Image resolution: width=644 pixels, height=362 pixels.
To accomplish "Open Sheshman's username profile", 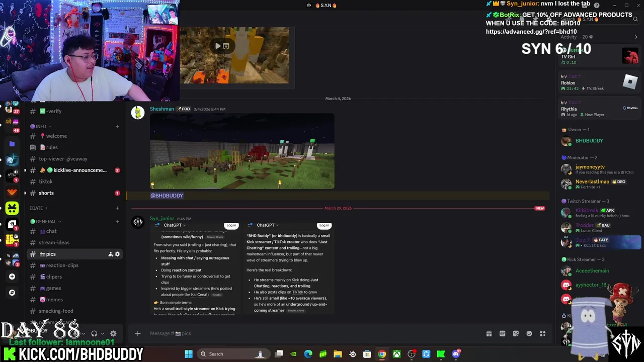I will pos(162,109).
